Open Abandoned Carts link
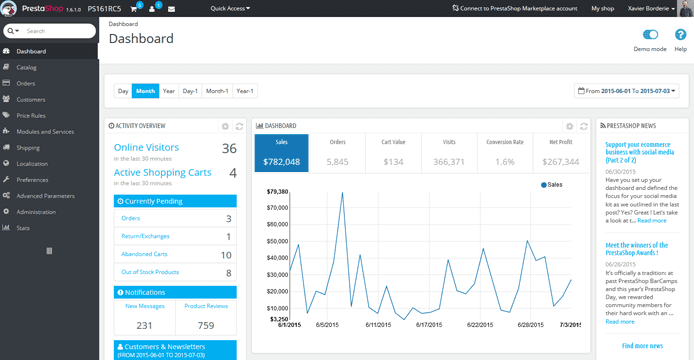The image size is (694, 360). (x=144, y=254)
